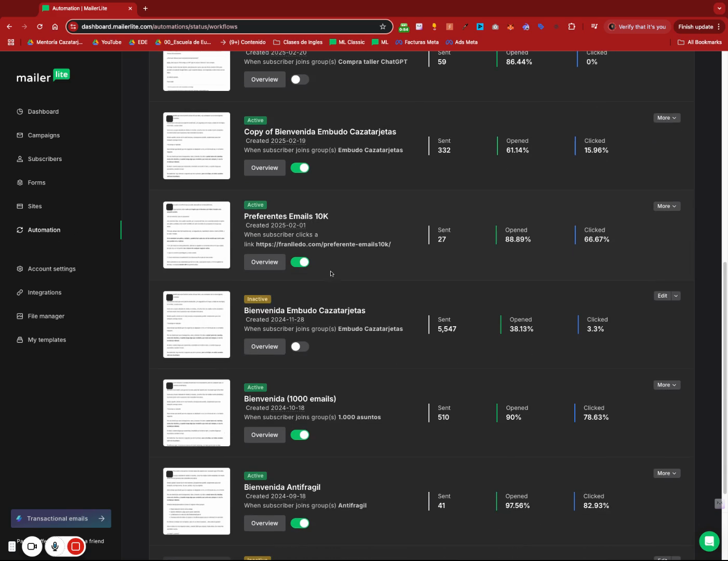Image resolution: width=728 pixels, height=561 pixels.
Task: Open Transactional emails button
Action: 61,518
